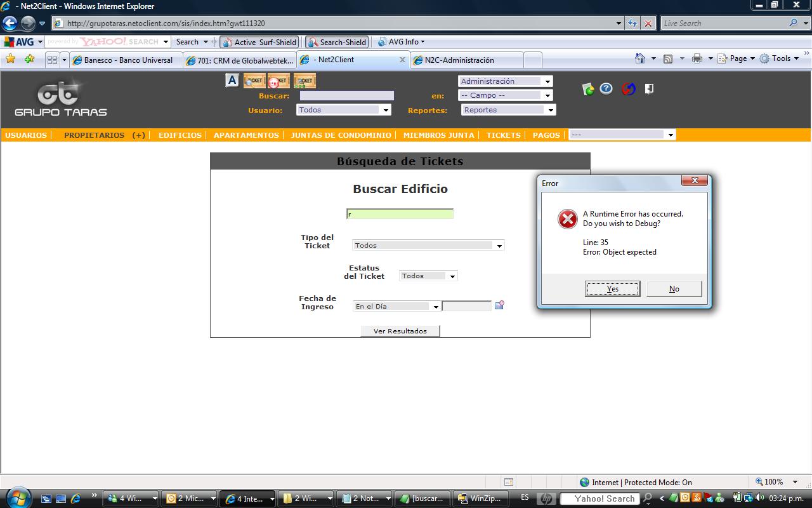
Task: Click the (+) add propietario link
Action: tap(139, 135)
